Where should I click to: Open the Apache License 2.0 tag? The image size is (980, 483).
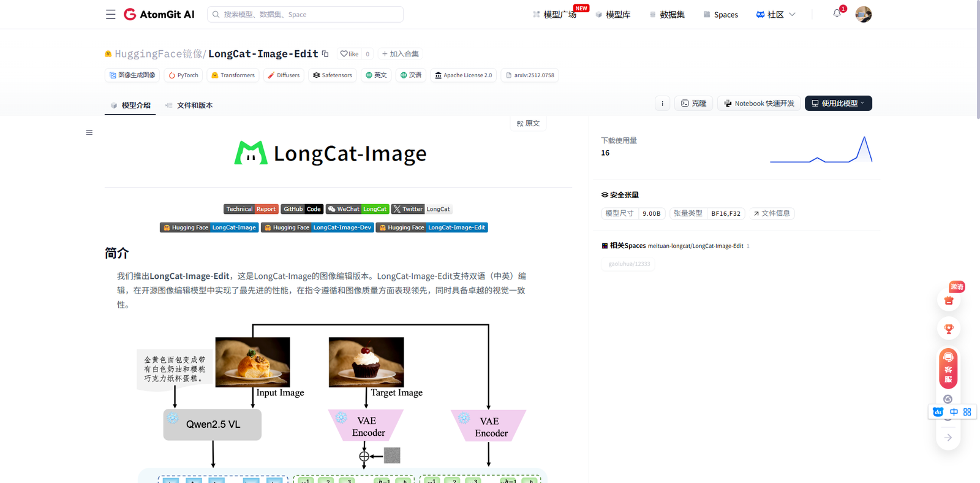tap(464, 75)
